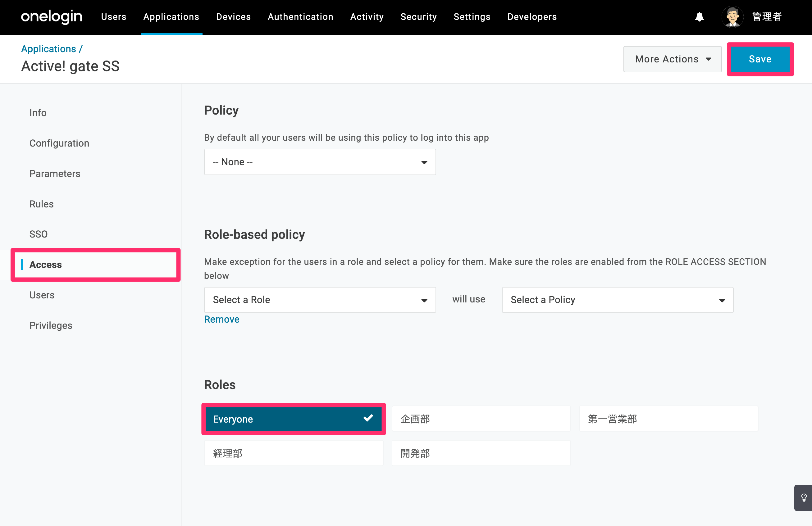Expand the More Actions menu
812x526 pixels.
coord(672,59)
